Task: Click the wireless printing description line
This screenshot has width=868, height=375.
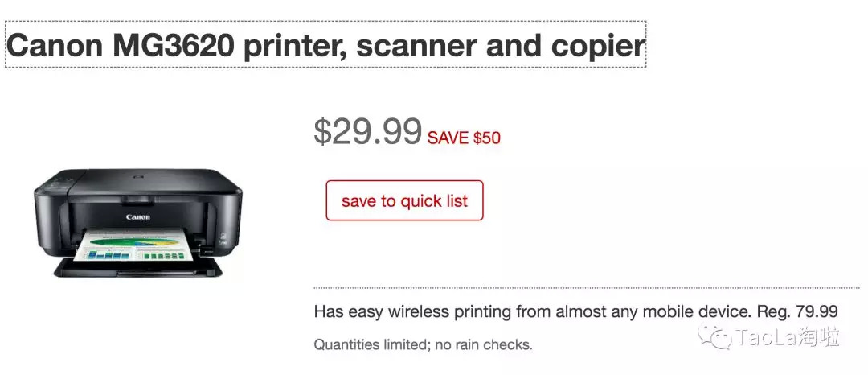Action: click(575, 311)
